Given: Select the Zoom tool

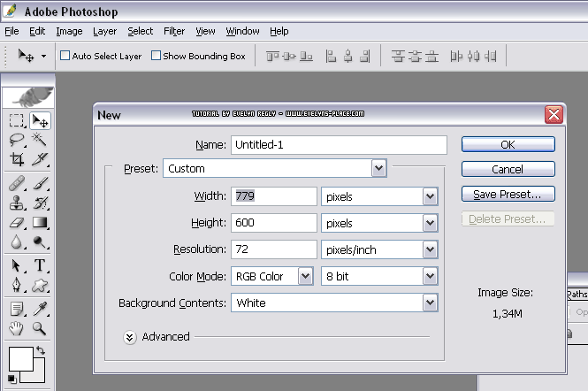Looking at the screenshot, I should (40, 328).
